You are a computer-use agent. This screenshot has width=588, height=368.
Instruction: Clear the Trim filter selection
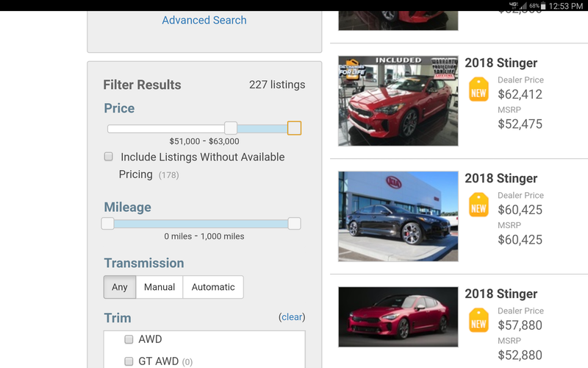click(x=292, y=317)
